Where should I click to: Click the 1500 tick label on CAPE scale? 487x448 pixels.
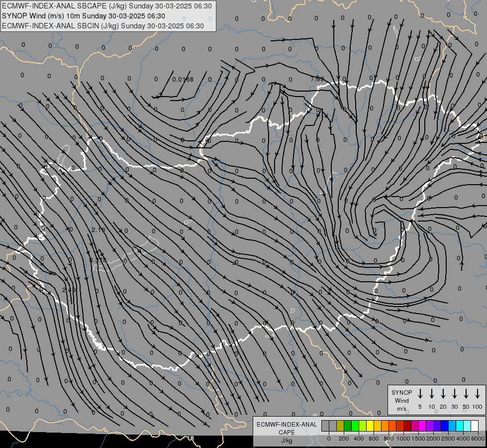(418, 439)
